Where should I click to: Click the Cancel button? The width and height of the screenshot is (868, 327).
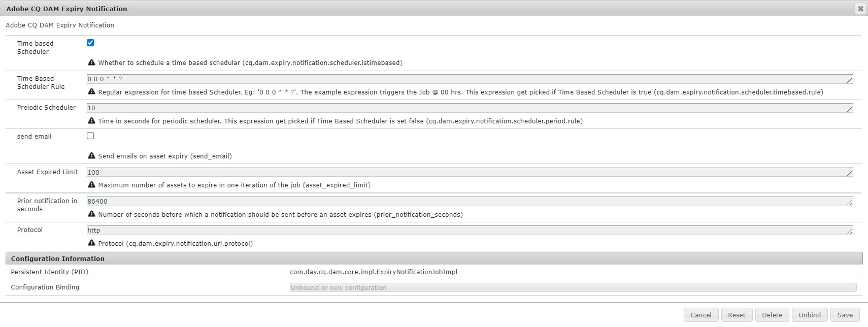click(x=701, y=315)
